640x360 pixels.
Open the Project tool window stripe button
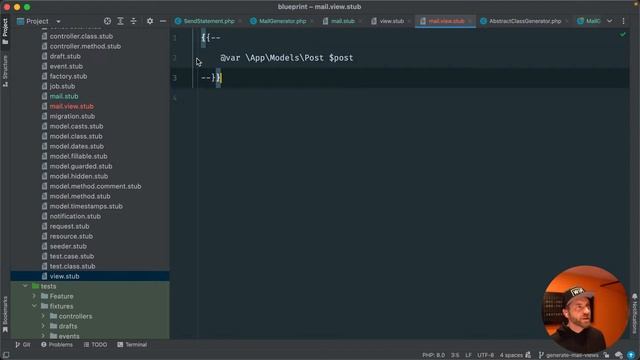point(5,31)
